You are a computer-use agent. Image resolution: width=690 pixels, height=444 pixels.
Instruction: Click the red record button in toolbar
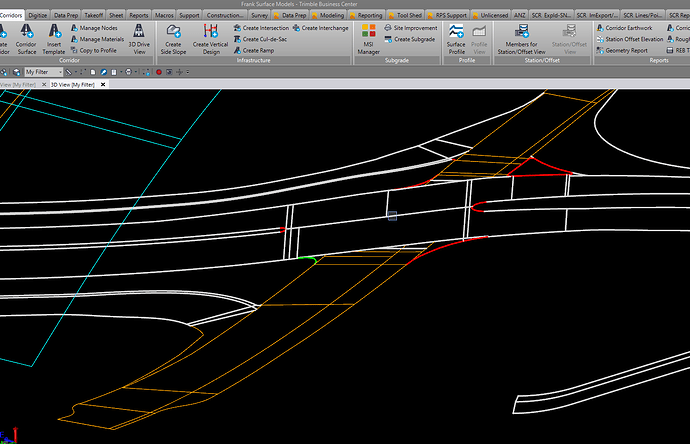(159, 72)
